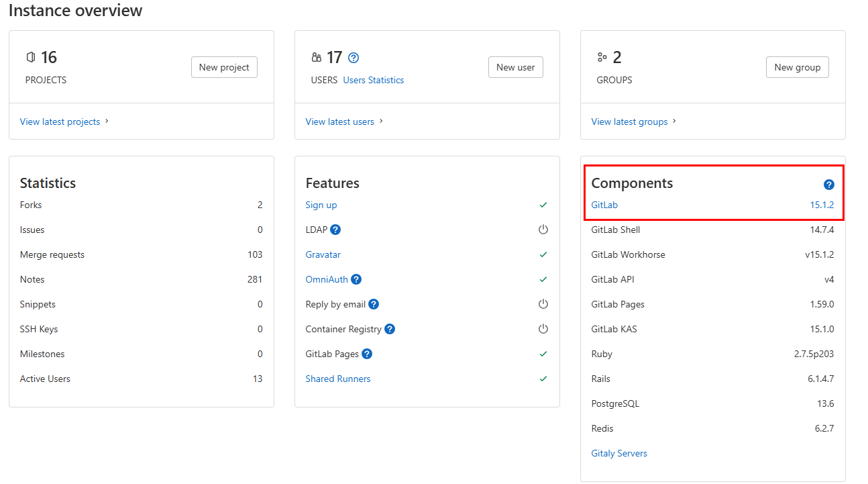Click the Redis version 6.2.7
The height and width of the screenshot is (484, 868).
824,428
